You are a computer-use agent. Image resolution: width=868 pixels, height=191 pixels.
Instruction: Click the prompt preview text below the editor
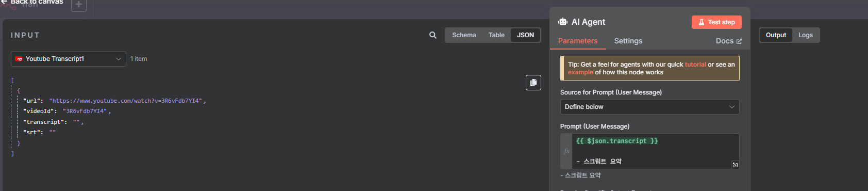pos(580,175)
